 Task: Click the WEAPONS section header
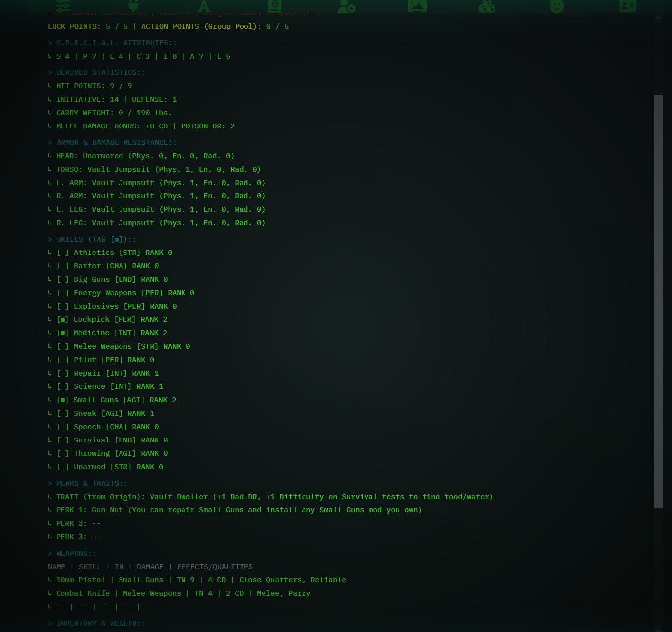(x=72, y=553)
